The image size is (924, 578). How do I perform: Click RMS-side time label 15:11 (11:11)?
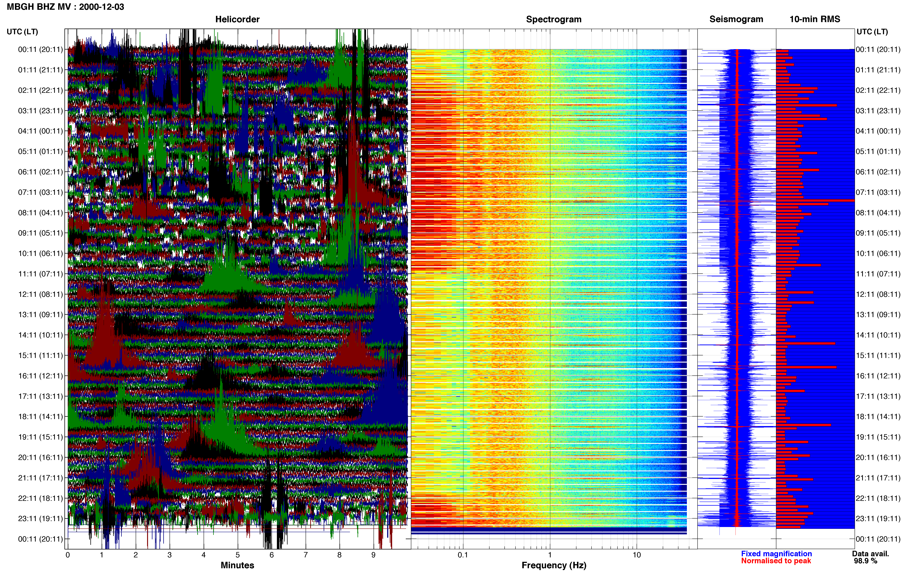pos(878,356)
